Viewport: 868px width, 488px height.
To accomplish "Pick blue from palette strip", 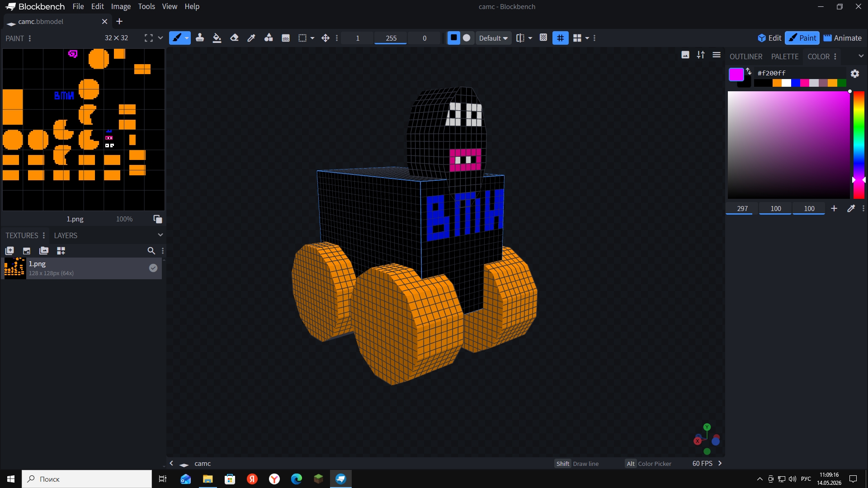I will (796, 83).
